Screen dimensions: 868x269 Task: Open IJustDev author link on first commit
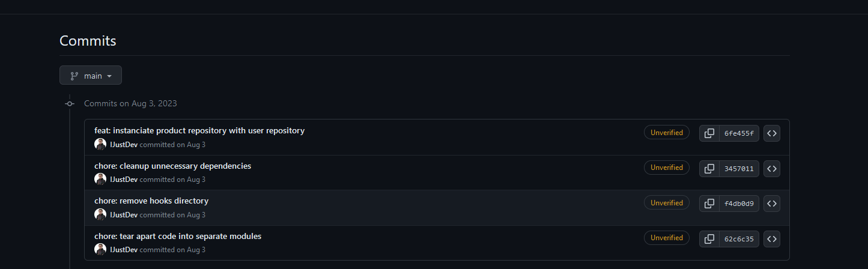click(124, 145)
